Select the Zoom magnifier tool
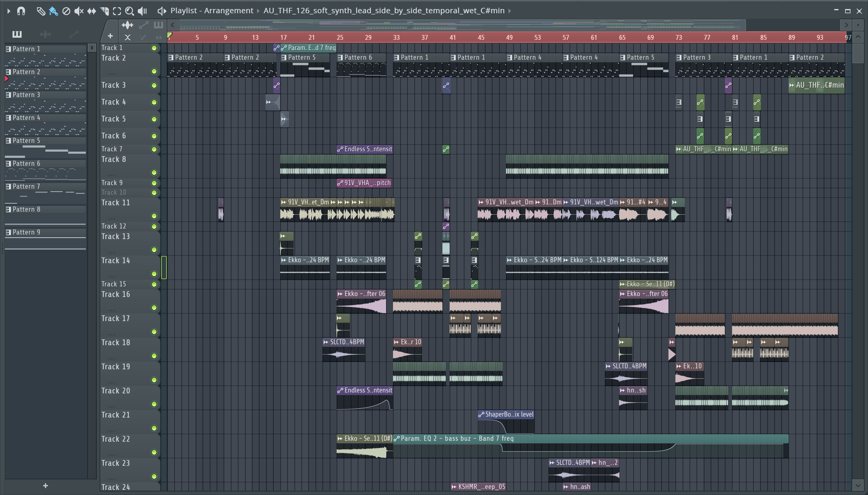Viewport: 868px width, 495px height. 129,11
